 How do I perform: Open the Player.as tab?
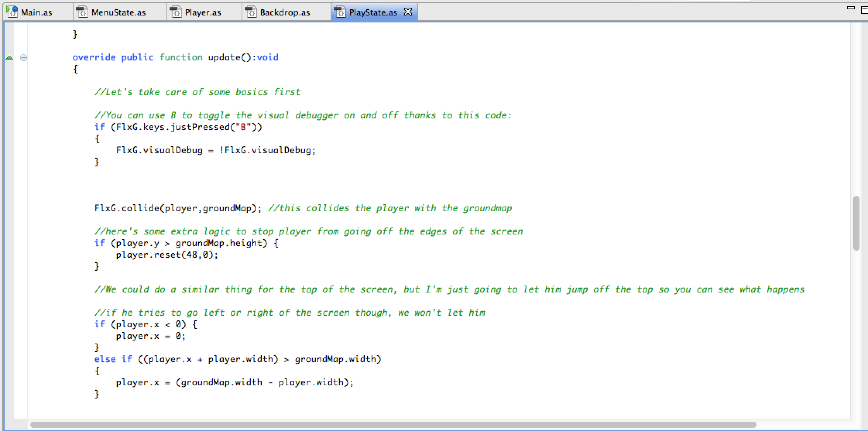[202, 12]
